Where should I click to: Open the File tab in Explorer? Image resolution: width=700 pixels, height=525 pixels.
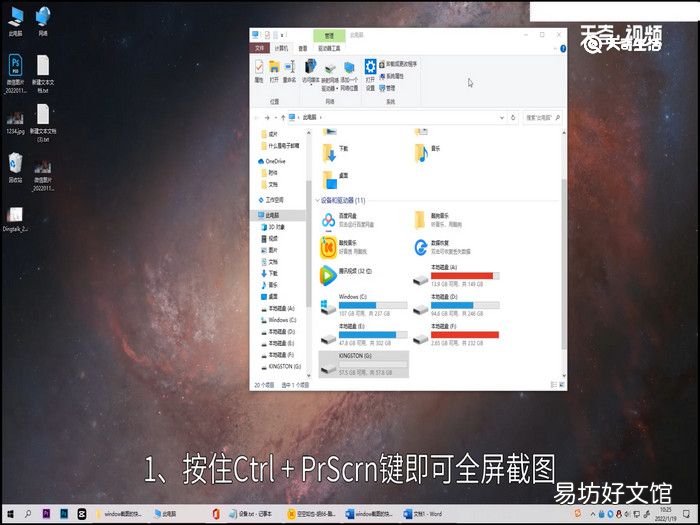[259, 48]
